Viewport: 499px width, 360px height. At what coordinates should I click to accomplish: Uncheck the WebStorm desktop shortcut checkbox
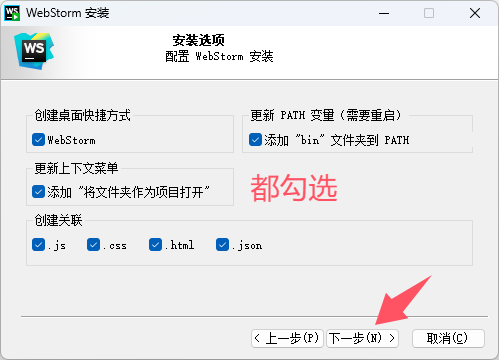[38, 140]
